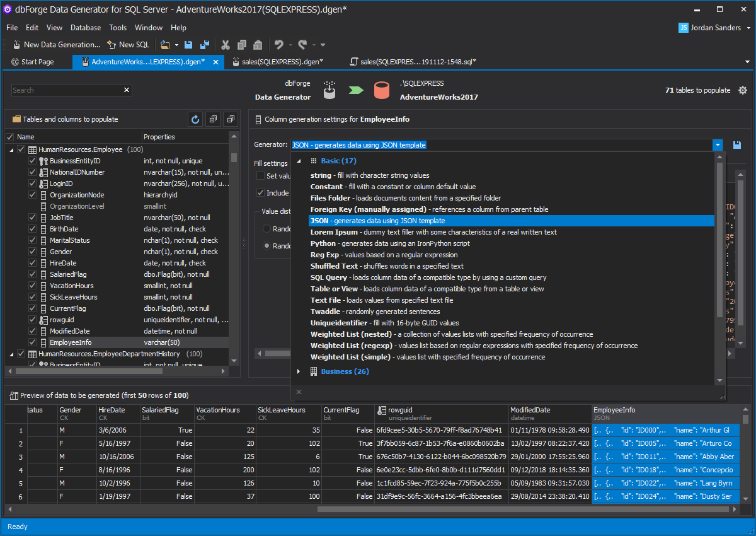
Task: Refresh the tables and columns list
Action: 195,119
